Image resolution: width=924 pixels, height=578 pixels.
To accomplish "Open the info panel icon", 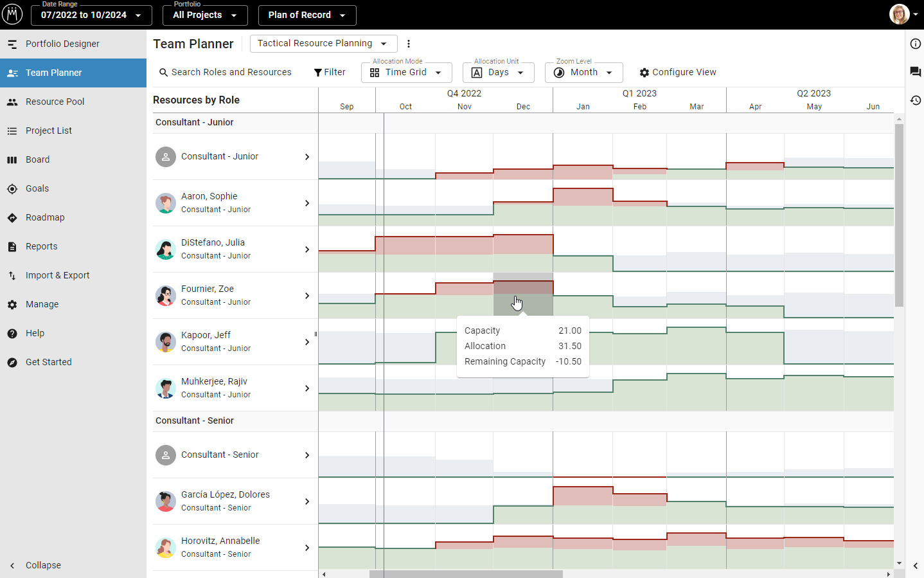I will tap(916, 44).
